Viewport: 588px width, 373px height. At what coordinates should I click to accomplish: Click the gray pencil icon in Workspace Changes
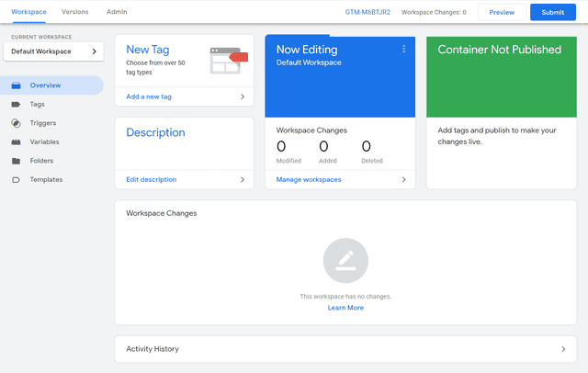pos(345,260)
